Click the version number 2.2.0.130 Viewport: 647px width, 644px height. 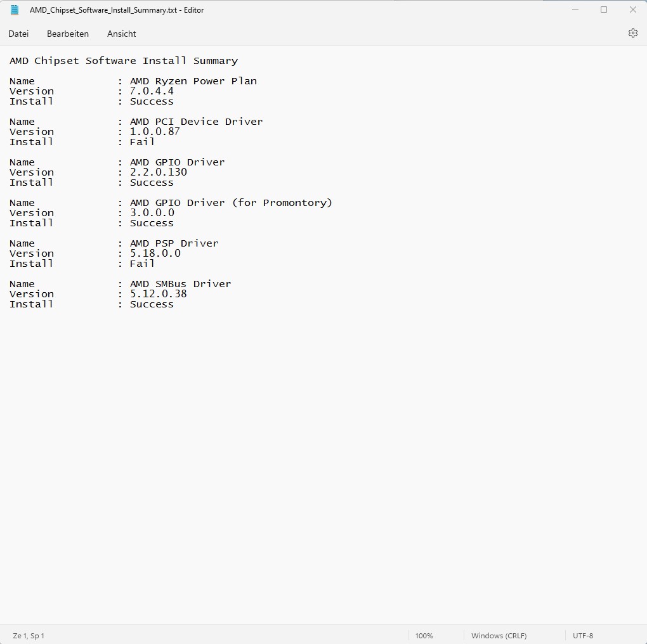tap(159, 172)
